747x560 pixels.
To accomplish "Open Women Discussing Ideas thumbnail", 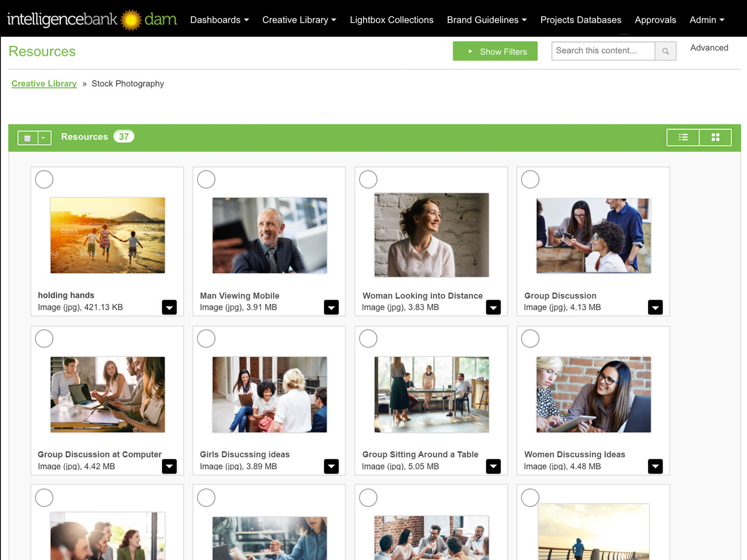I will [x=594, y=395].
